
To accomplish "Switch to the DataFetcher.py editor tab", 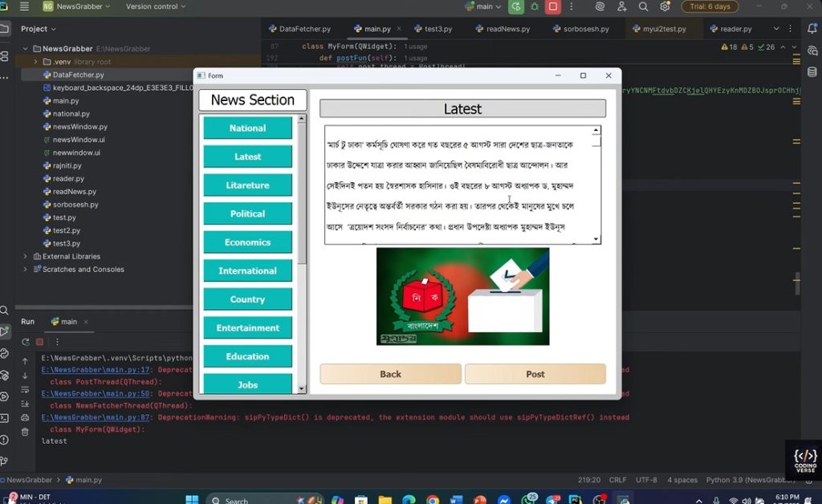I will (299, 29).
